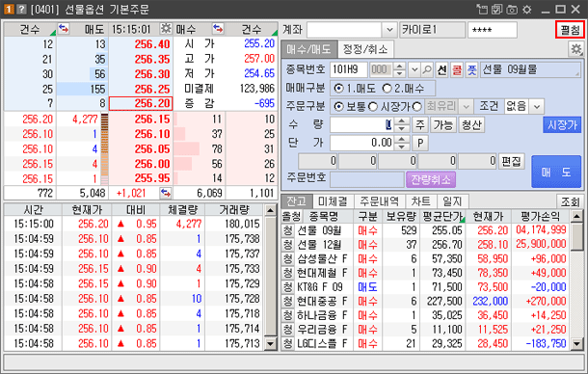Open the 차트 tab
The image size is (588, 374).
coord(420,201)
